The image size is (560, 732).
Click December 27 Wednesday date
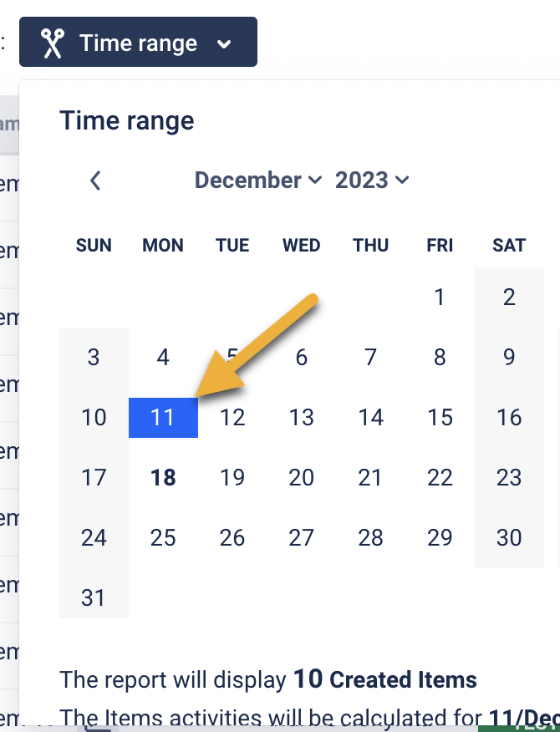[x=302, y=537]
